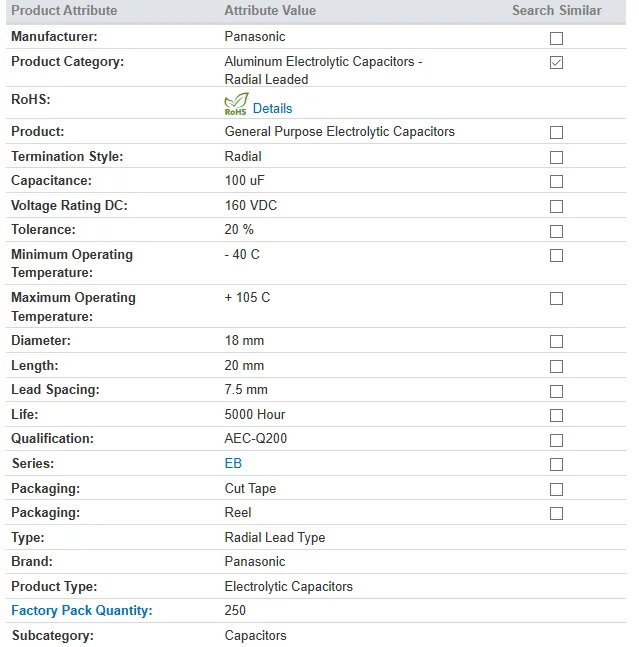Check the Manufacturer Panasonic search similar box
The height and width of the screenshot is (647, 639).
point(556,38)
